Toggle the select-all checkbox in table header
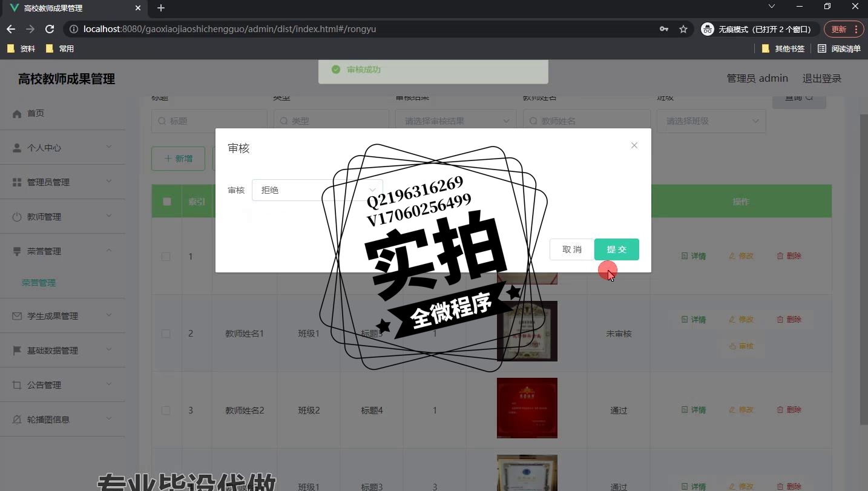 167,202
